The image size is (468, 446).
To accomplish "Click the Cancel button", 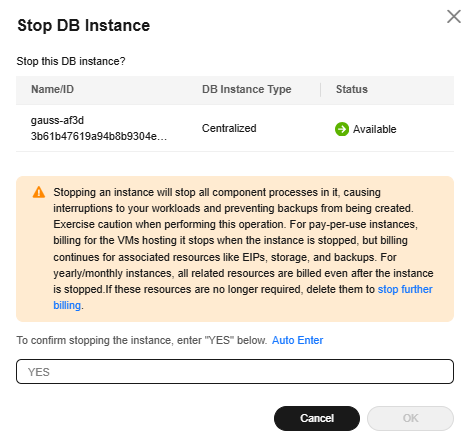I will pos(317,418).
